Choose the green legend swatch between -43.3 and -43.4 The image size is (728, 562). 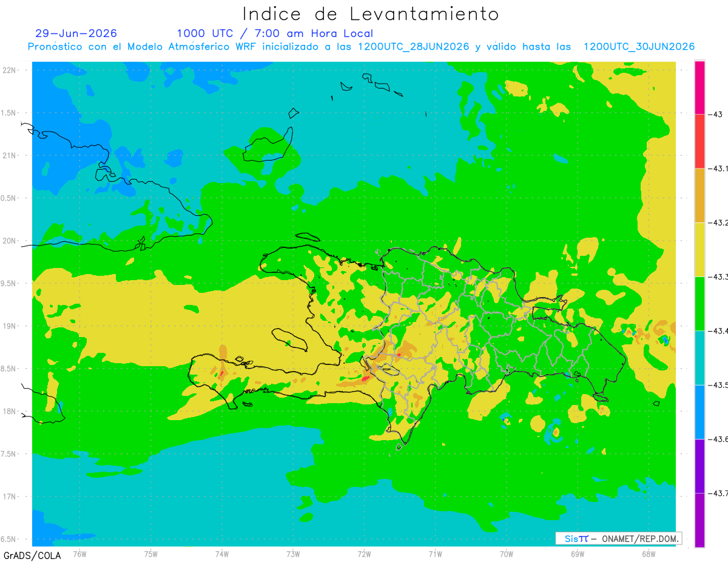[699, 303]
